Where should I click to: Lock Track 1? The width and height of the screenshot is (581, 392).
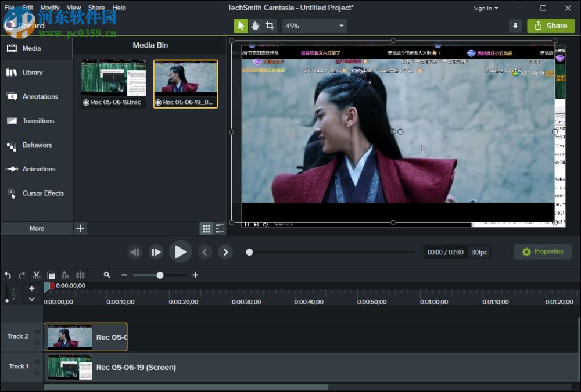(x=37, y=373)
